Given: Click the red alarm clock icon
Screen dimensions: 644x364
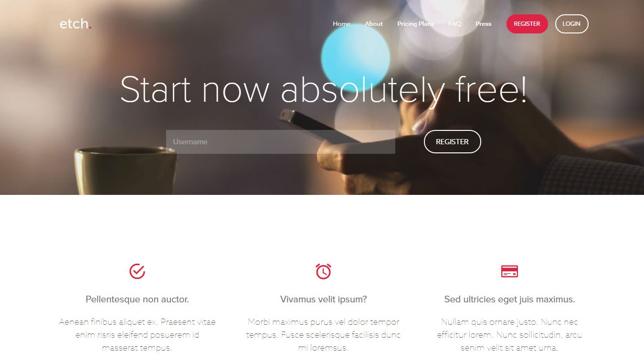Looking at the screenshot, I should point(323,271).
